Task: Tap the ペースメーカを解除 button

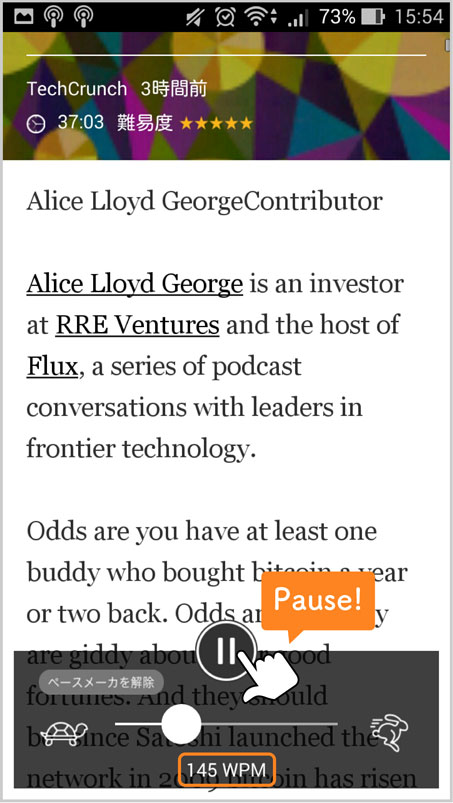Action: click(x=101, y=682)
